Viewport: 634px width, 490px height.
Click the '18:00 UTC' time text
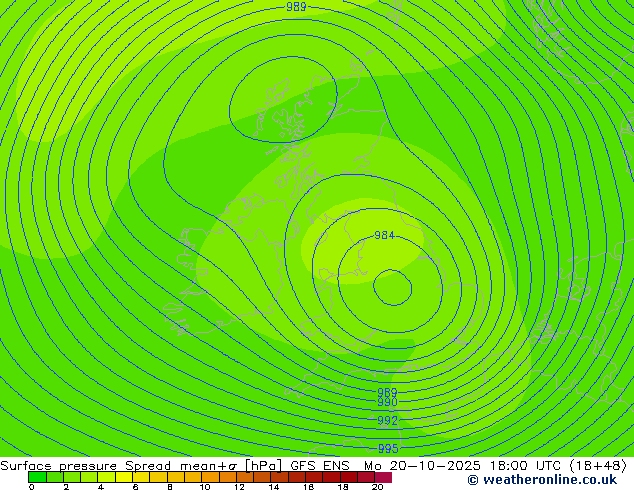pyautogui.click(x=525, y=466)
